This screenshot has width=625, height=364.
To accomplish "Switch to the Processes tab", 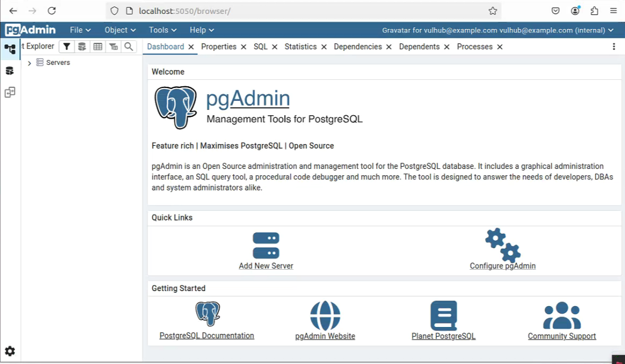I will pos(475,47).
